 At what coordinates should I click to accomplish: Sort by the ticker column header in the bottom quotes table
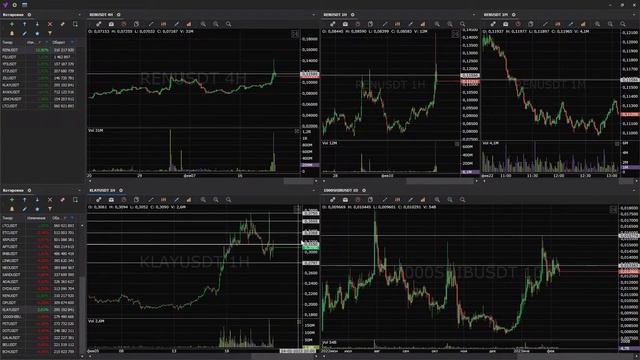point(12,218)
